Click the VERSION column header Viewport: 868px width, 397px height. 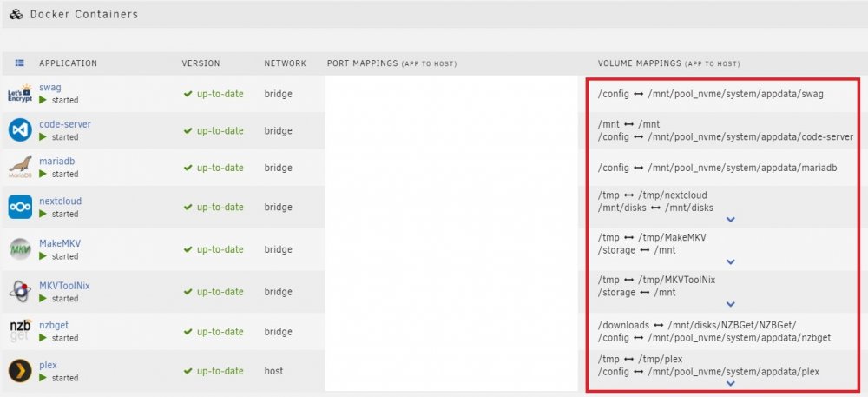pos(201,63)
